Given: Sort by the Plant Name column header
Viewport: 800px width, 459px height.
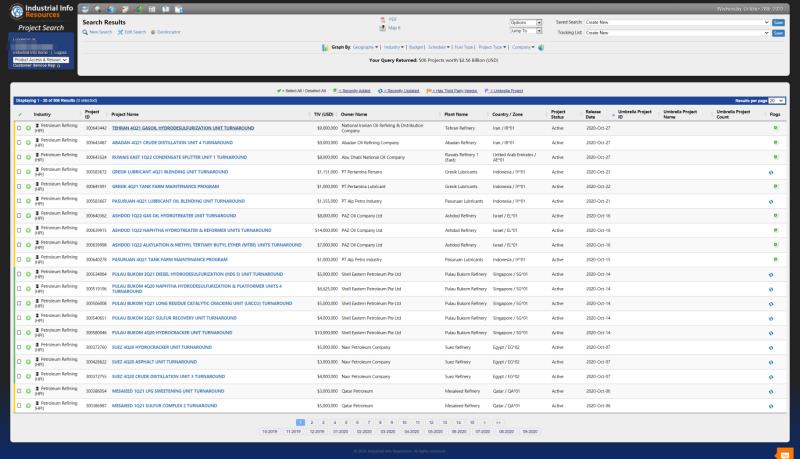Looking at the screenshot, I should 456,115.
